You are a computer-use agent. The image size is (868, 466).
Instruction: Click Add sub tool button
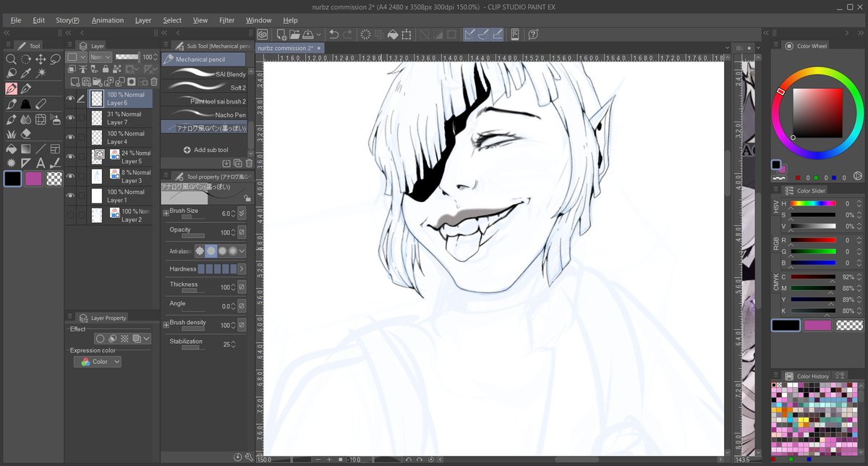(205, 150)
